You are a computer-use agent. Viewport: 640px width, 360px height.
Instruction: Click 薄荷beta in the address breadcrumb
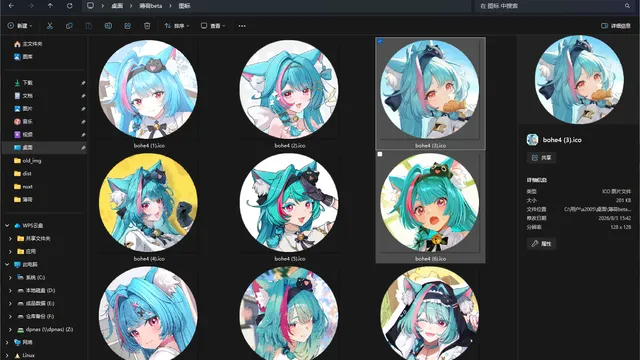click(x=151, y=6)
